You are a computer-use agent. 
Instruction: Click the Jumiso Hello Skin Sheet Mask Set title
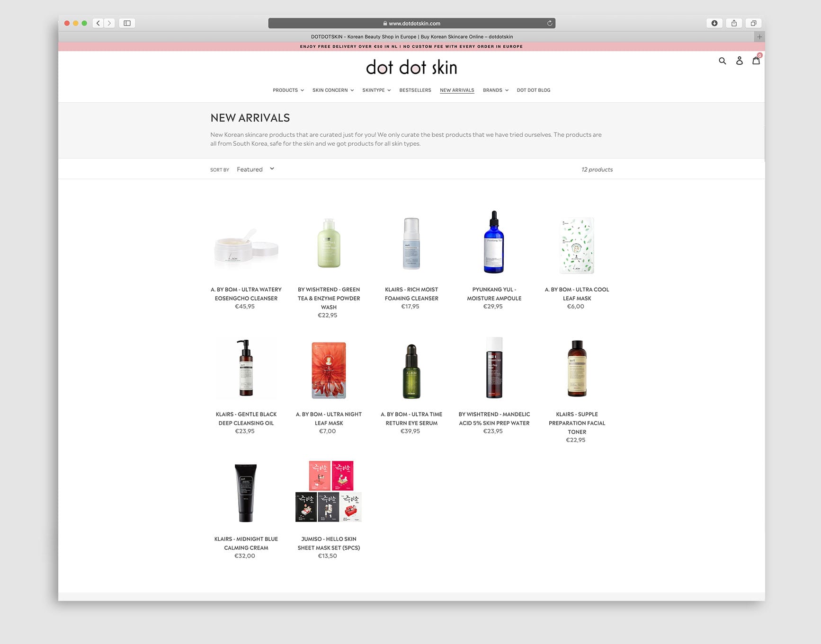click(329, 543)
